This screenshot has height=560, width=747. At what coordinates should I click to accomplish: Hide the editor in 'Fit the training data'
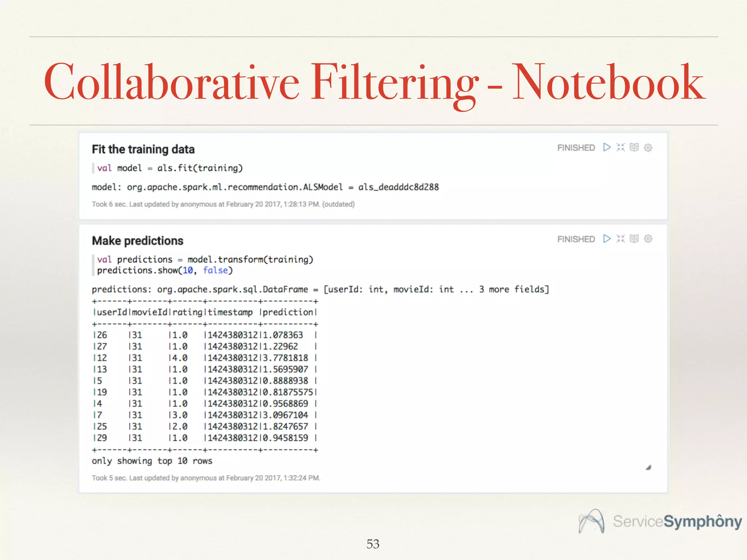click(x=620, y=147)
